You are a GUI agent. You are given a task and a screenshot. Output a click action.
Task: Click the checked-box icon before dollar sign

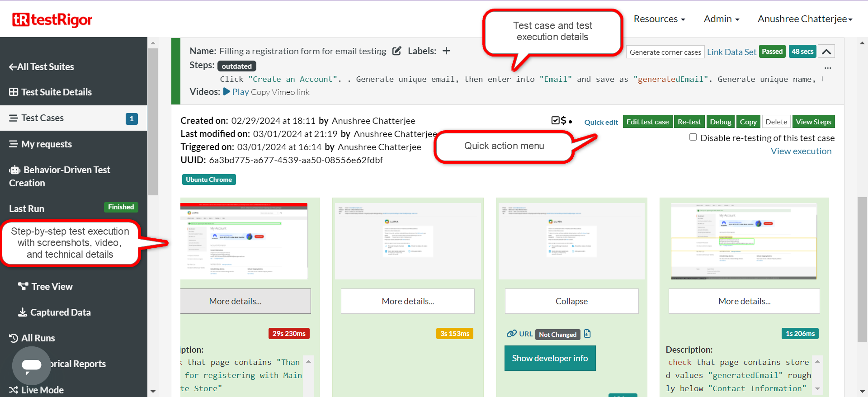pos(556,120)
